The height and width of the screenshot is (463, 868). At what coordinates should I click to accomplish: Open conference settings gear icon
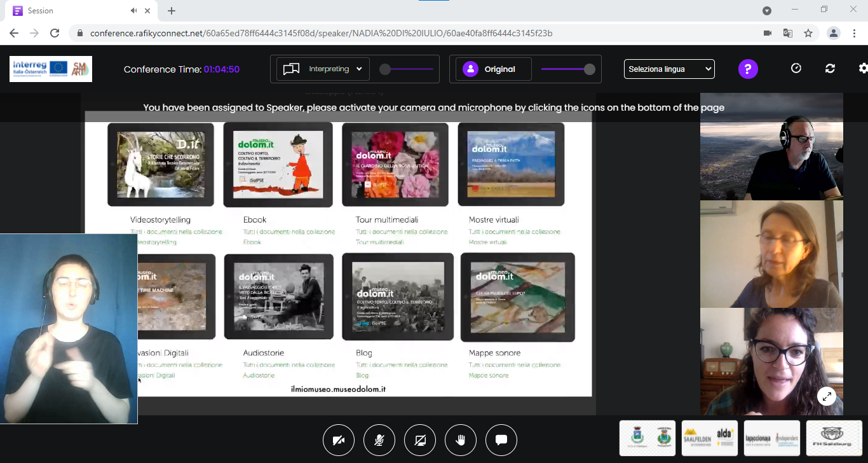[x=863, y=69]
